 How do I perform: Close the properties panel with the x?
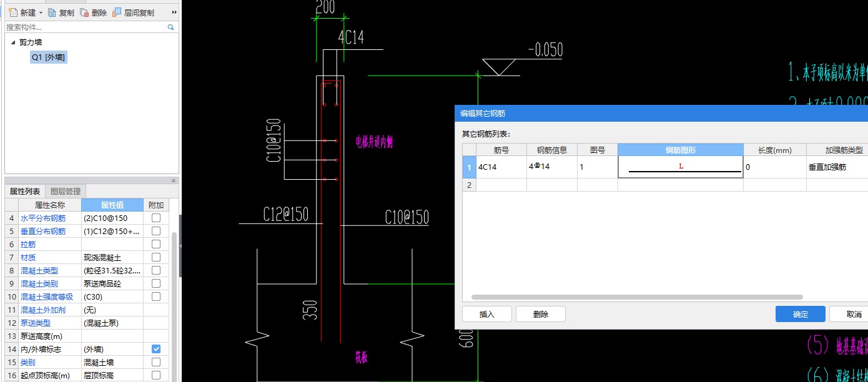(x=174, y=181)
